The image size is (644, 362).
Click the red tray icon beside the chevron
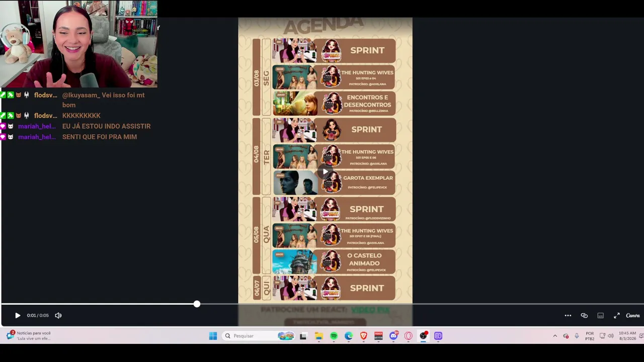(566, 336)
